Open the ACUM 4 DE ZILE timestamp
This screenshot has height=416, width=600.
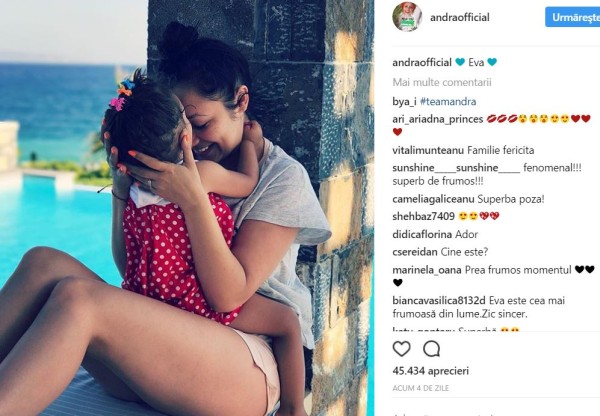click(x=421, y=388)
